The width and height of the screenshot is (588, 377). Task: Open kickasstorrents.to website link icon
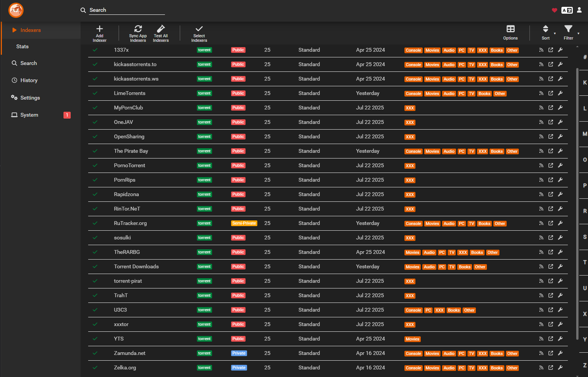tap(551, 64)
